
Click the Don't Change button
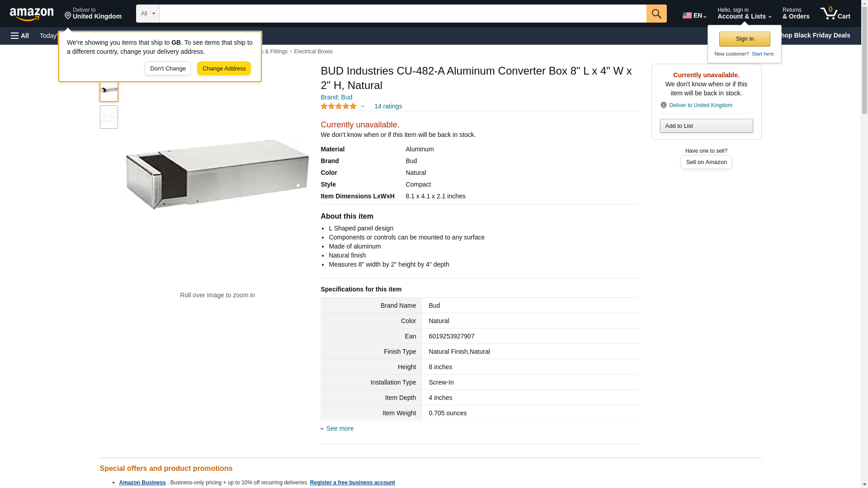[168, 69]
